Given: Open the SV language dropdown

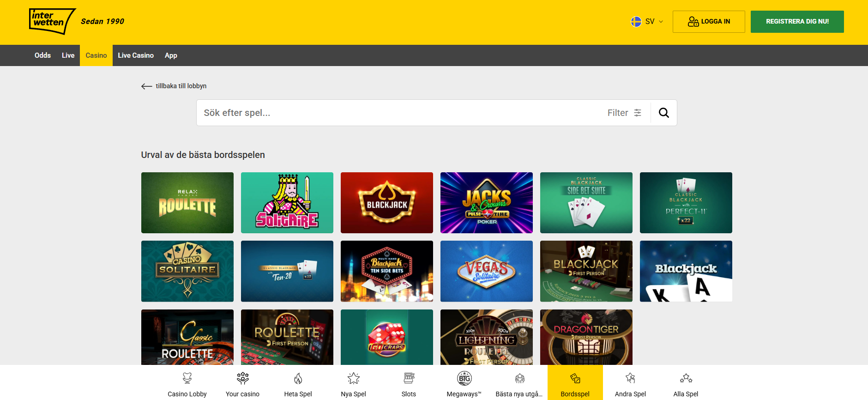Looking at the screenshot, I should pyautogui.click(x=647, y=22).
